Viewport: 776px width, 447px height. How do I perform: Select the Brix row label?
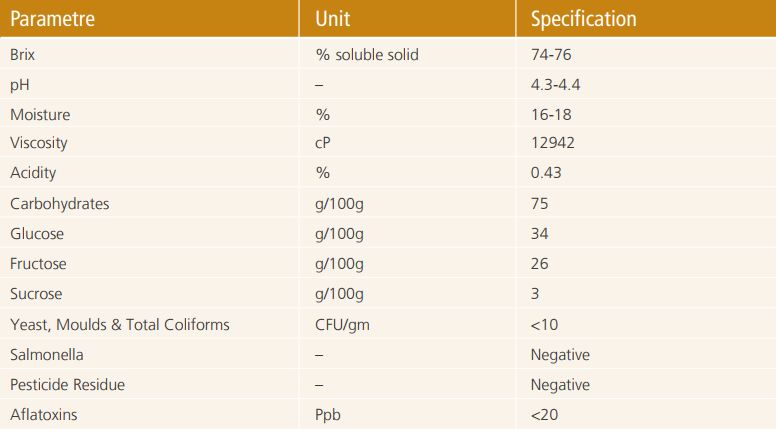pos(22,54)
